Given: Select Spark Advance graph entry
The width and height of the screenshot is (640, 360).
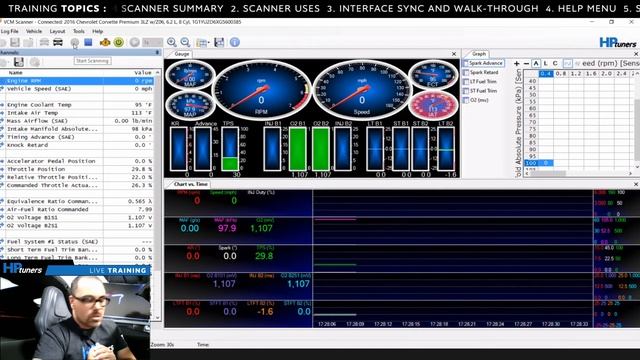Looking at the screenshot, I should tap(484, 63).
